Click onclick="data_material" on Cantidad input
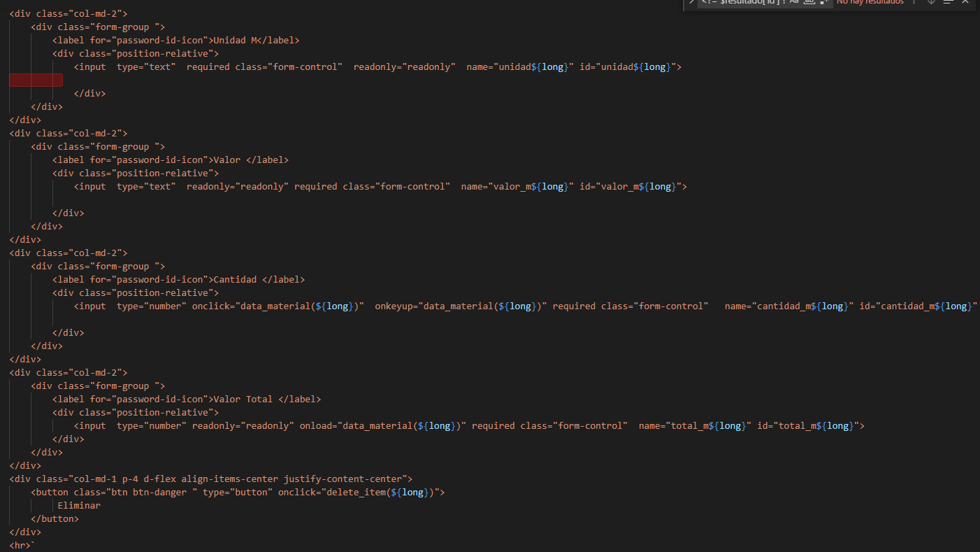Image resolution: width=980 pixels, height=552 pixels. [278, 306]
